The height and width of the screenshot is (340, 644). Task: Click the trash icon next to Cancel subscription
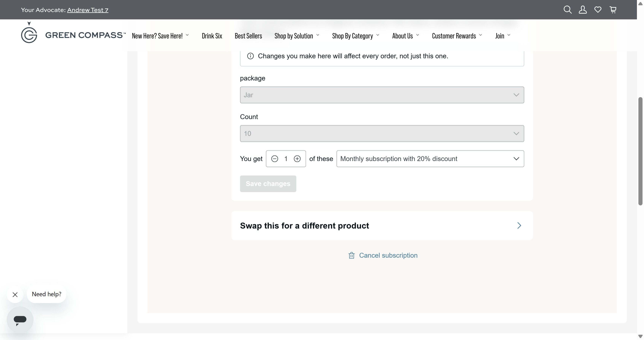(351, 255)
